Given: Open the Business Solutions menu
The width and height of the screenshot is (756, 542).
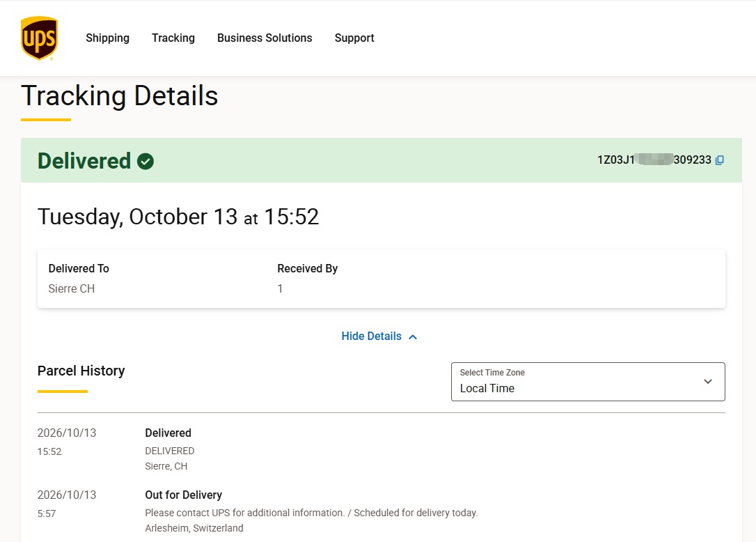Looking at the screenshot, I should (265, 38).
